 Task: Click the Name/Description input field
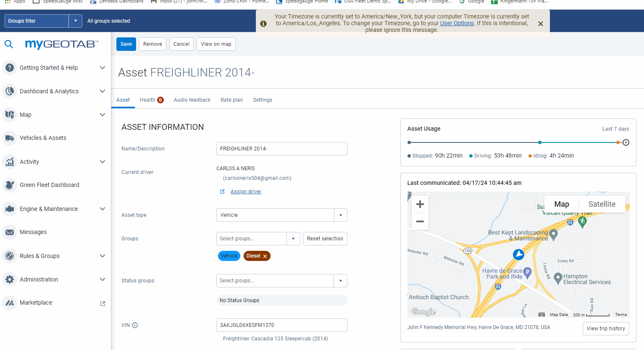coord(282,149)
